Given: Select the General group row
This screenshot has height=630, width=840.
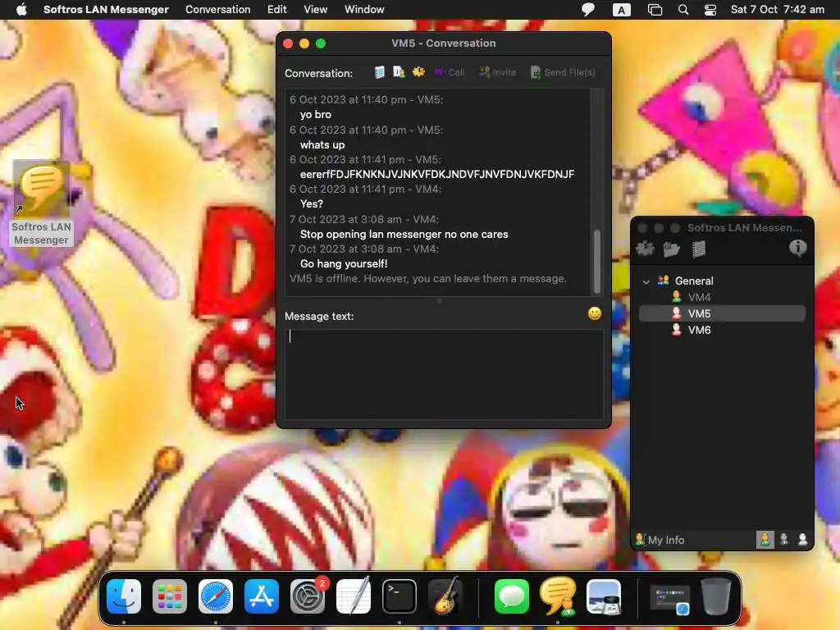Looking at the screenshot, I should coord(722,281).
